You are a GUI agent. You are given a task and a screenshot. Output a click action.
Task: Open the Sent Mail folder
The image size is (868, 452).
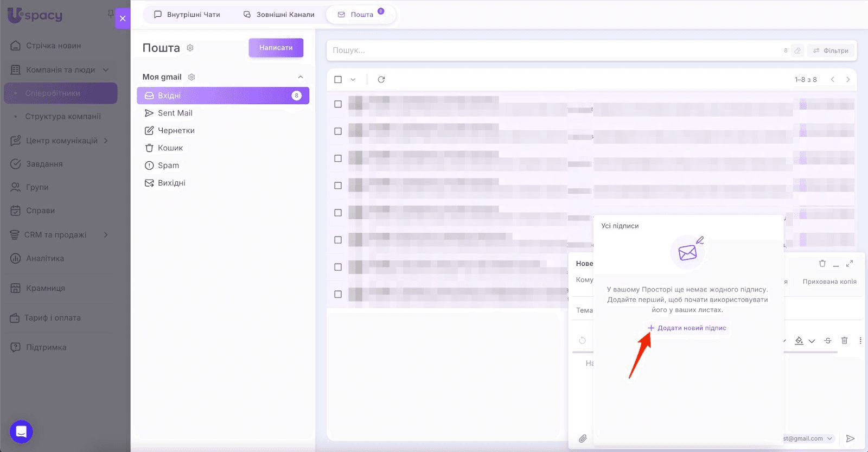tap(175, 113)
